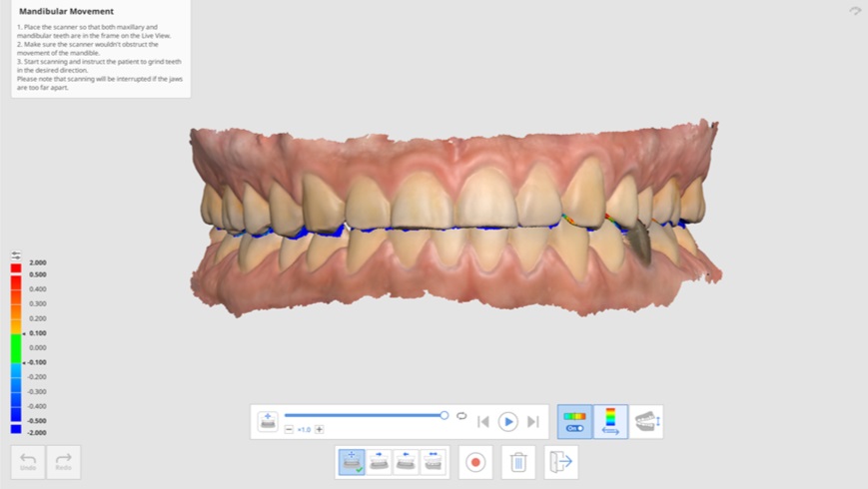Viewport: 868px width, 489px height.
Task: Click the red 2.000 color scale block
Action: [16, 268]
